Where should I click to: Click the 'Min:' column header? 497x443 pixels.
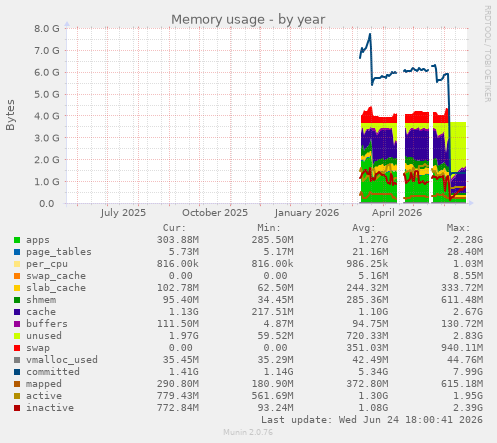click(x=269, y=228)
